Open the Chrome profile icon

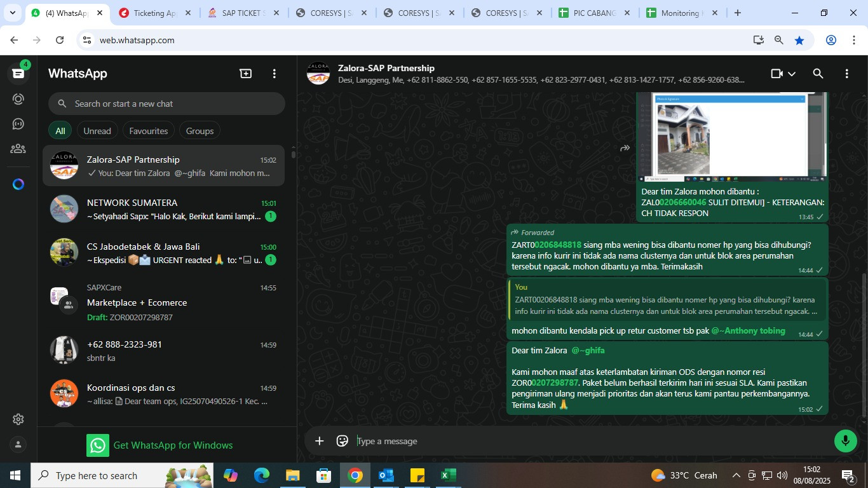point(831,40)
